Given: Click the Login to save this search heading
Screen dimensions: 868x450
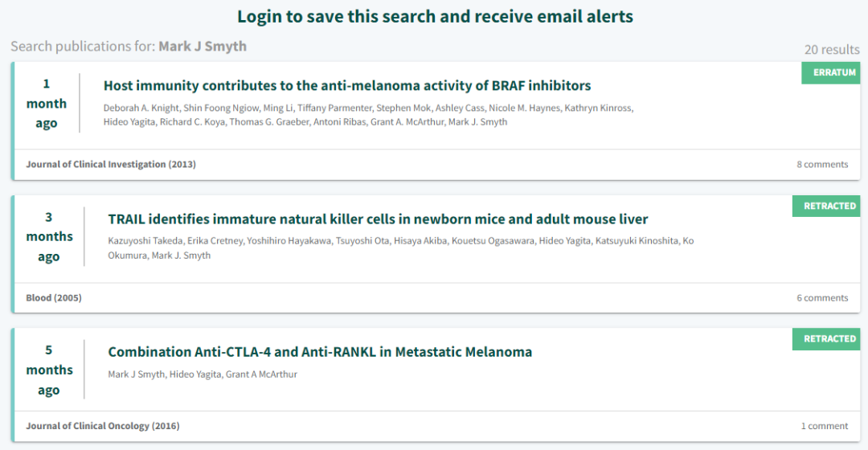Looking at the screenshot, I should (435, 17).
